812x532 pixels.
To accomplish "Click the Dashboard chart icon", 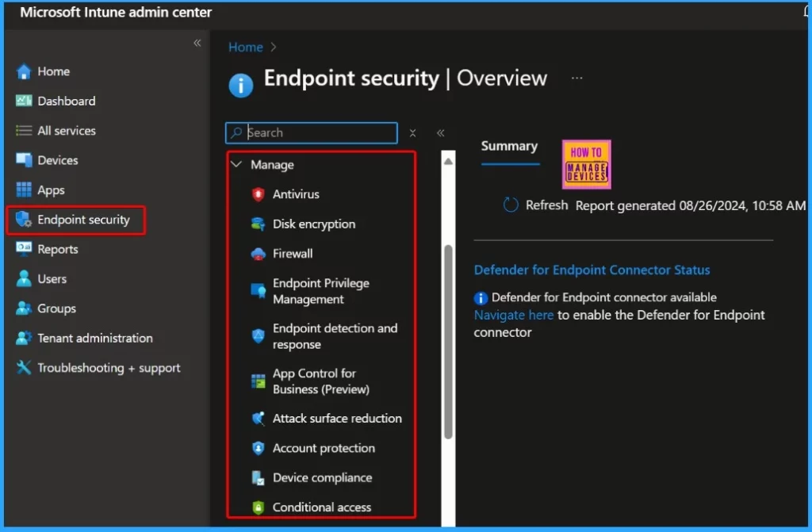I will pyautogui.click(x=23, y=101).
